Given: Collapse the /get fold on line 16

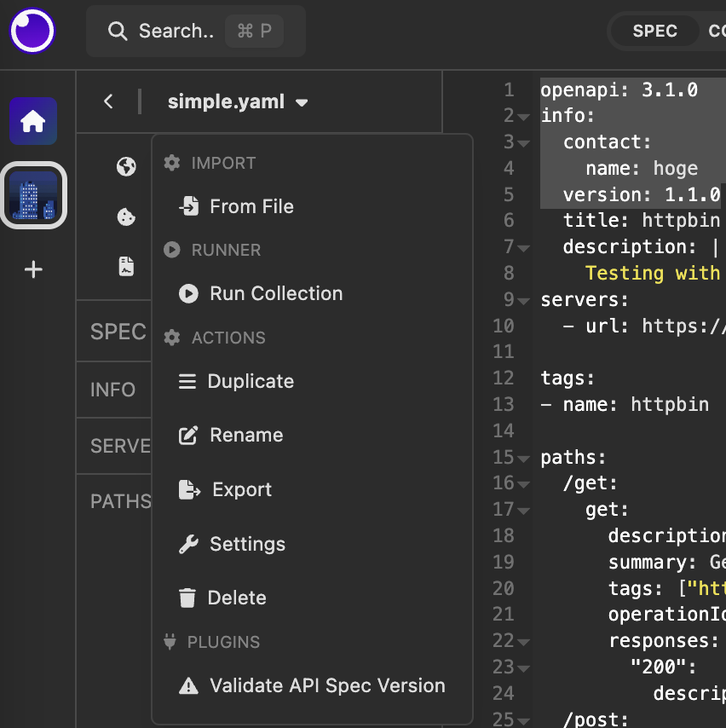Looking at the screenshot, I should tap(523, 485).
